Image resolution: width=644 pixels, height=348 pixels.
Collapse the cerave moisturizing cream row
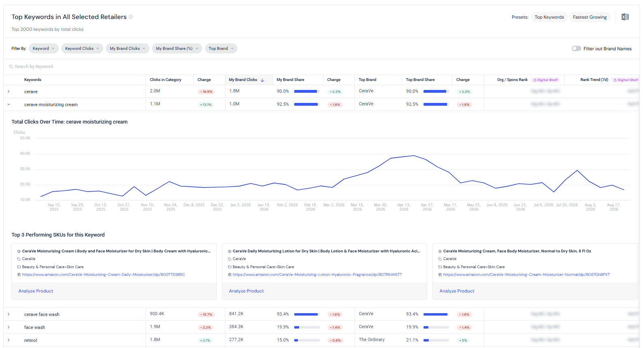pyautogui.click(x=9, y=105)
